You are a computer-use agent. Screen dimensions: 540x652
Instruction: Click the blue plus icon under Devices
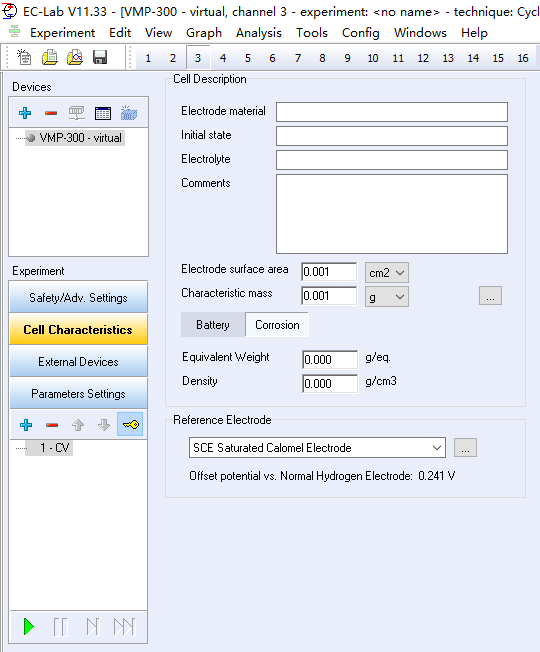pyautogui.click(x=25, y=113)
